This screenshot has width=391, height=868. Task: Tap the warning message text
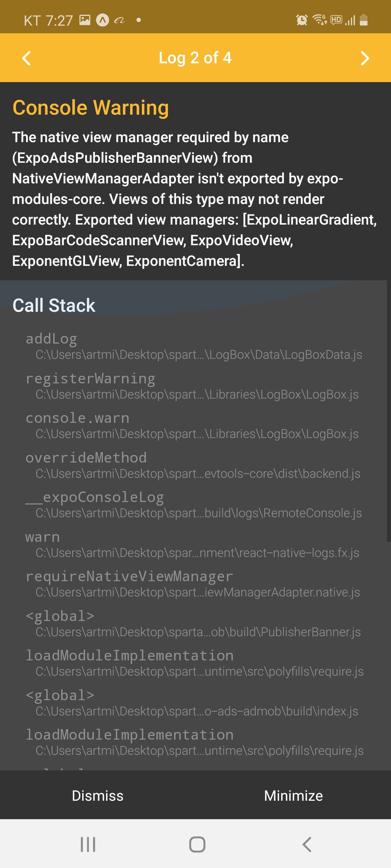pos(194,199)
